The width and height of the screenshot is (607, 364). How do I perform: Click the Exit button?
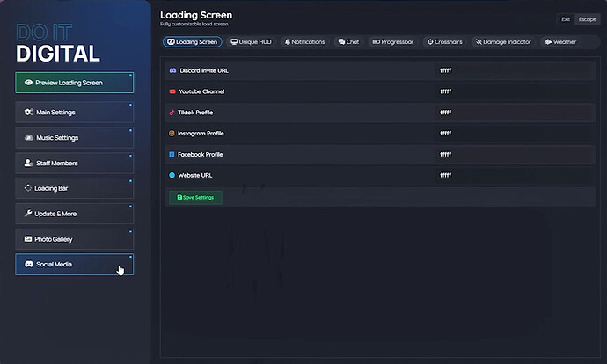(x=566, y=19)
